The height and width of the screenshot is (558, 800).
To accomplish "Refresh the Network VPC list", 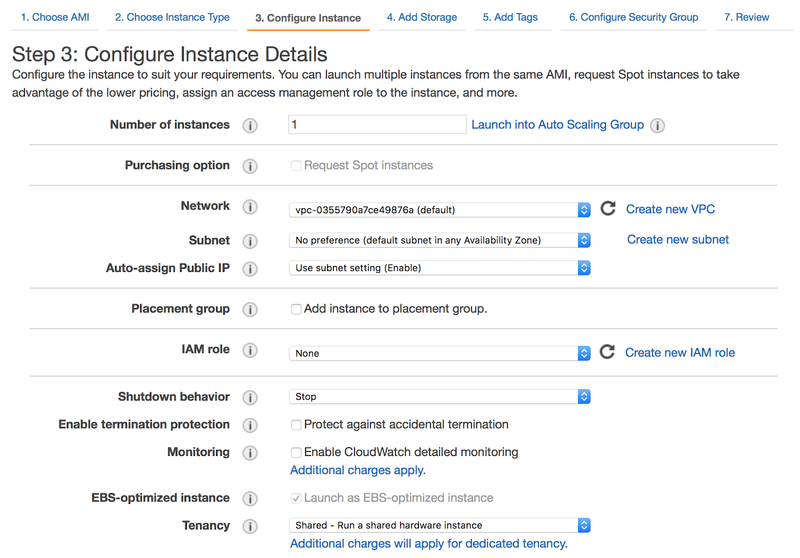I will pyautogui.click(x=608, y=209).
